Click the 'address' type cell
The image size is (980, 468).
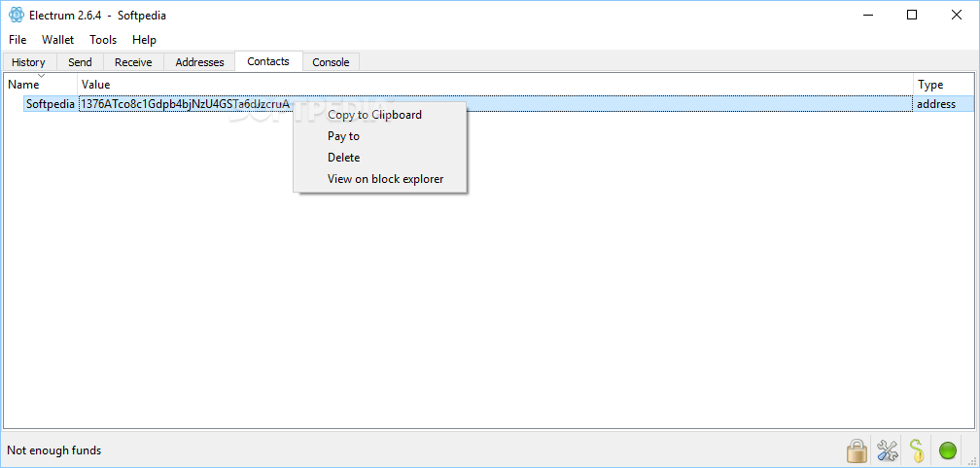[936, 104]
